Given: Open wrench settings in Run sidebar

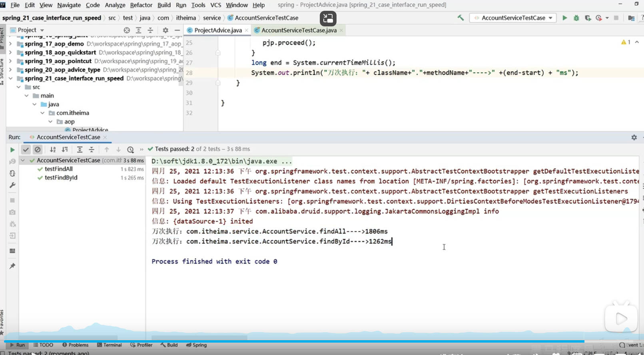Looking at the screenshot, I should point(12,185).
